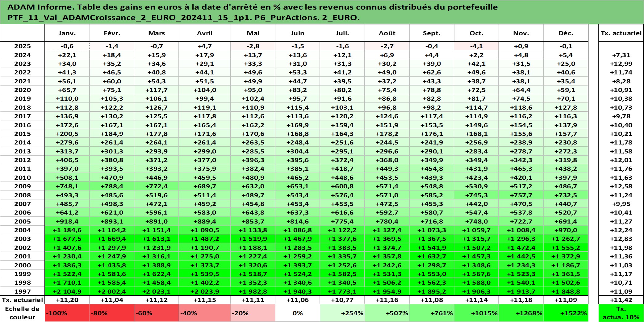Viewport: 644px width, 322px height.
Task: Select the Janv. actuarial rate +11,20
Action: (67, 300)
